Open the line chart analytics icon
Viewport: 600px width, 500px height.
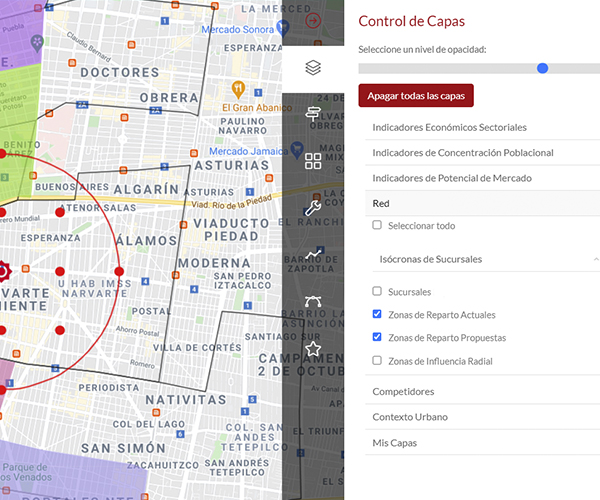tap(313, 254)
